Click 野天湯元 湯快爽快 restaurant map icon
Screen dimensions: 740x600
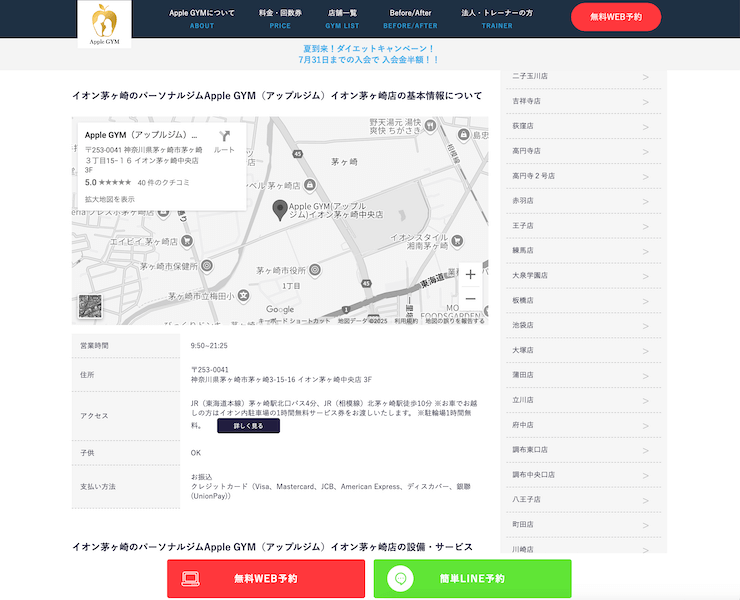(x=430, y=126)
